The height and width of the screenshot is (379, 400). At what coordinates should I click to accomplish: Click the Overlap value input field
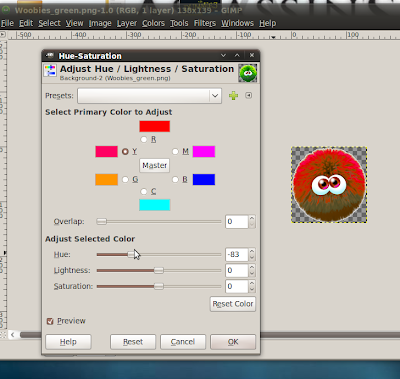coord(237,222)
